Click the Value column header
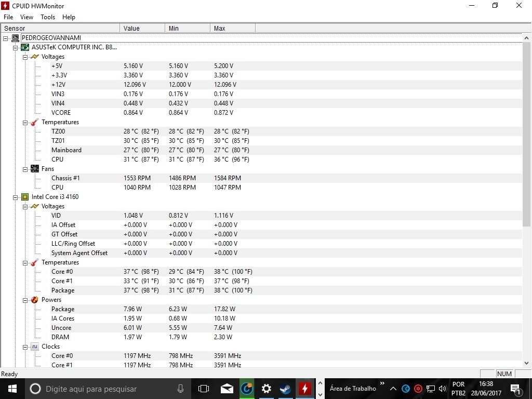Screen dimensions: 532x399 pos(142,28)
